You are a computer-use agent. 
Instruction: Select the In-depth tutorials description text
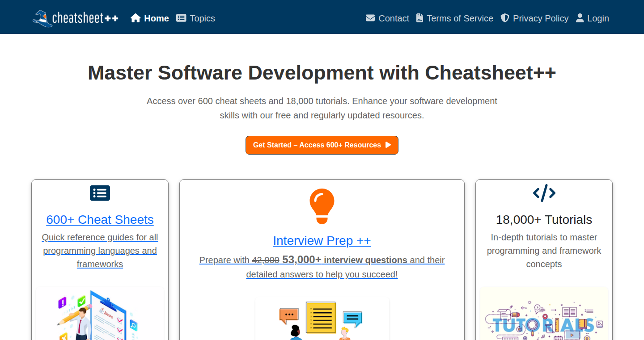(544, 251)
